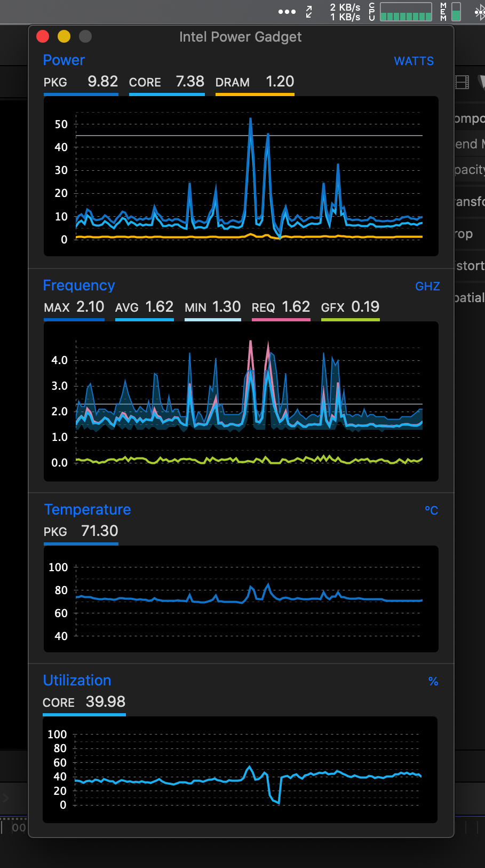Open the CPU usage menu bar meter
485x868 pixels.
tap(401, 12)
